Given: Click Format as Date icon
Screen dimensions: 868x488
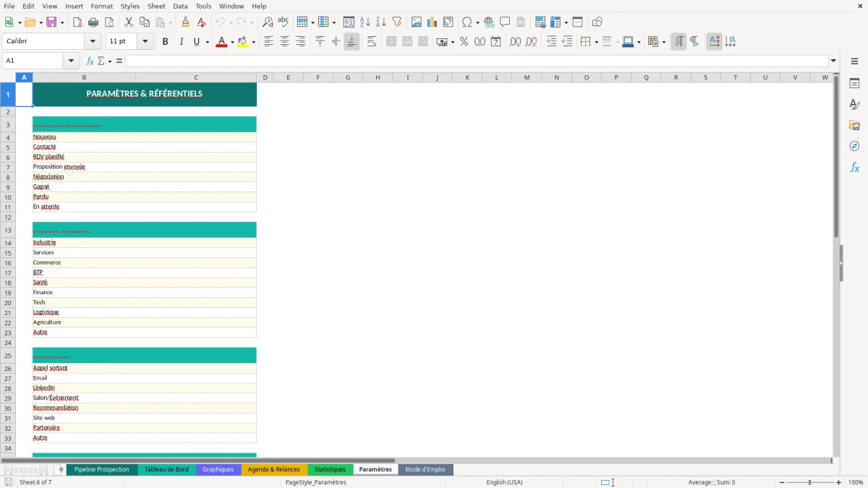Looking at the screenshot, I should pyautogui.click(x=496, y=42).
